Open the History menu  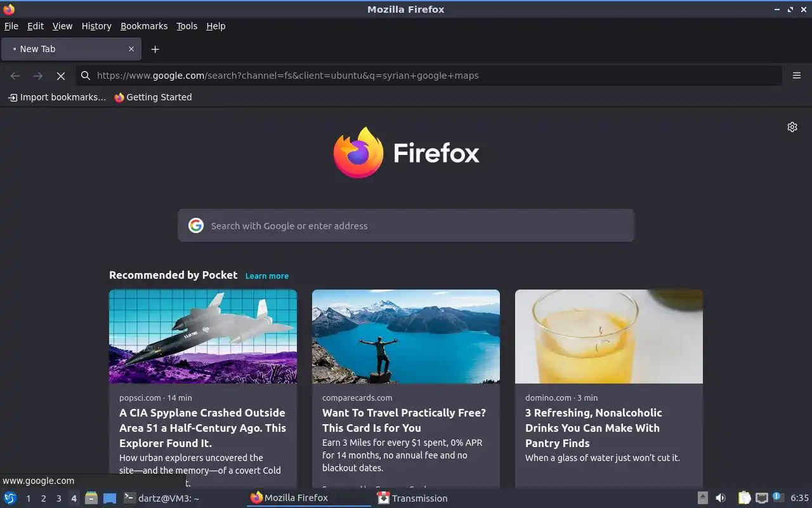tap(96, 26)
